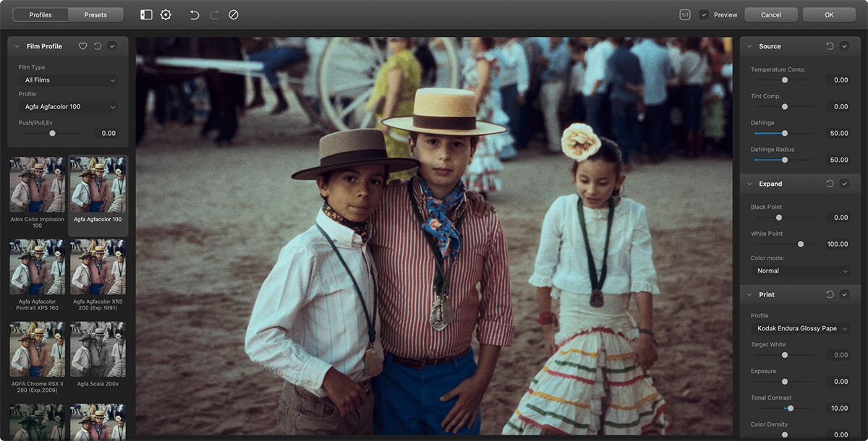The image size is (868, 441).
Task: Open the settings gear in the toolbar
Action: click(x=165, y=14)
